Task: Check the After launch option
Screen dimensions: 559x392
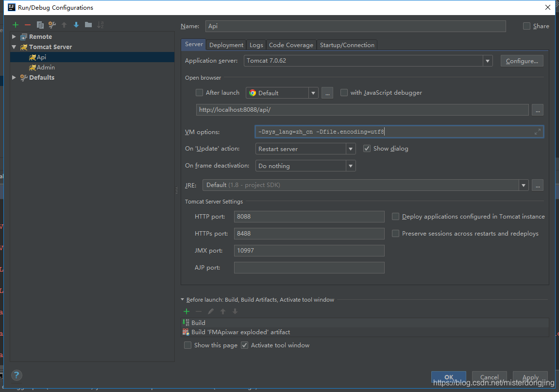Action: [199, 93]
